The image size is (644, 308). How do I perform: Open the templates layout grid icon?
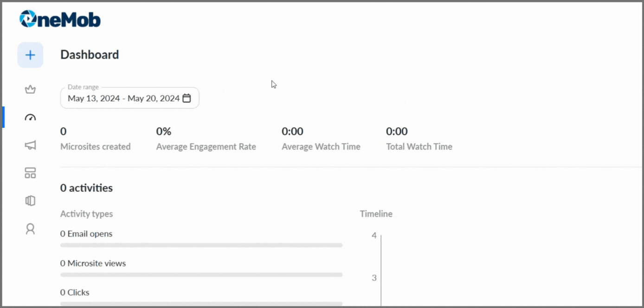tap(30, 173)
